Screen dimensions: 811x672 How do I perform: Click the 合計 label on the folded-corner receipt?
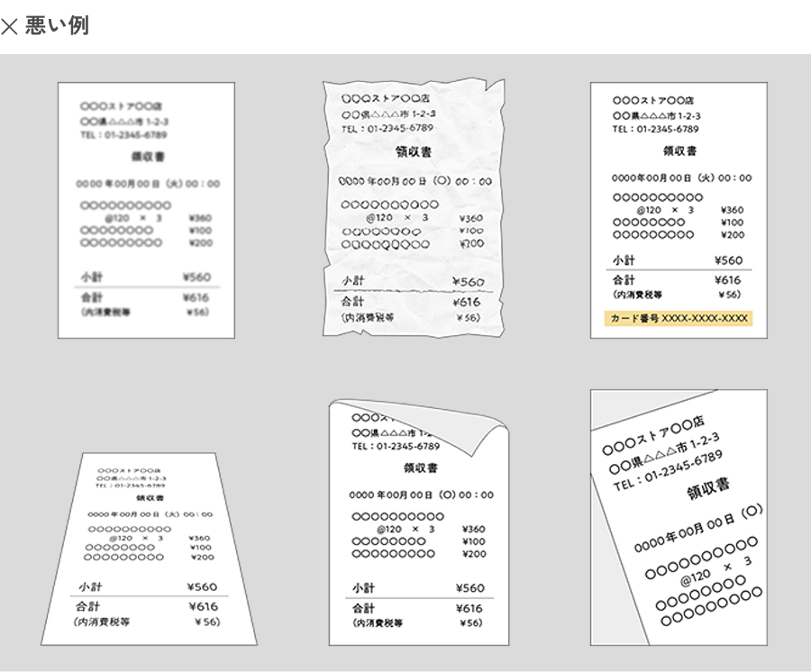click(365, 608)
